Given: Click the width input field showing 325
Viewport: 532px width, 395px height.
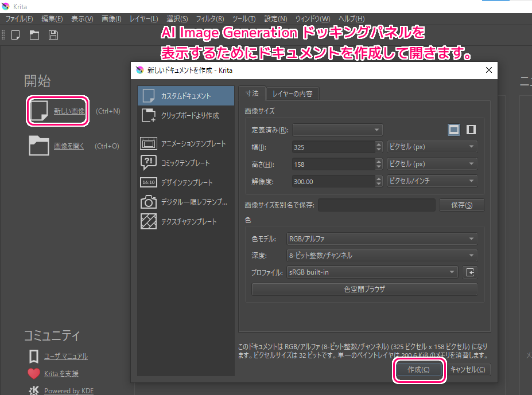Looking at the screenshot, I should [x=334, y=147].
